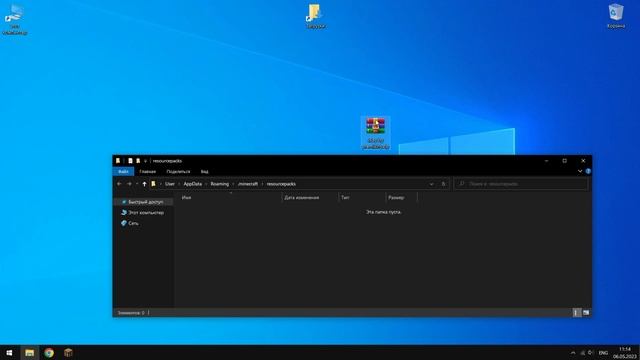Open the Minecraft launcher on the taskbar
This screenshot has width=640, height=360.
coord(68,353)
